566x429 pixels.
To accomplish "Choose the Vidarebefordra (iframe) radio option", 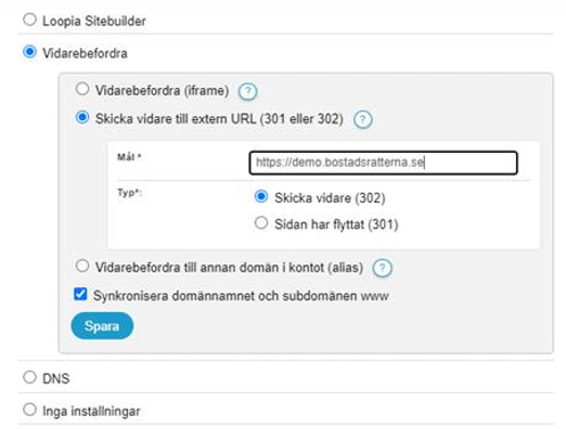I will coord(83,89).
